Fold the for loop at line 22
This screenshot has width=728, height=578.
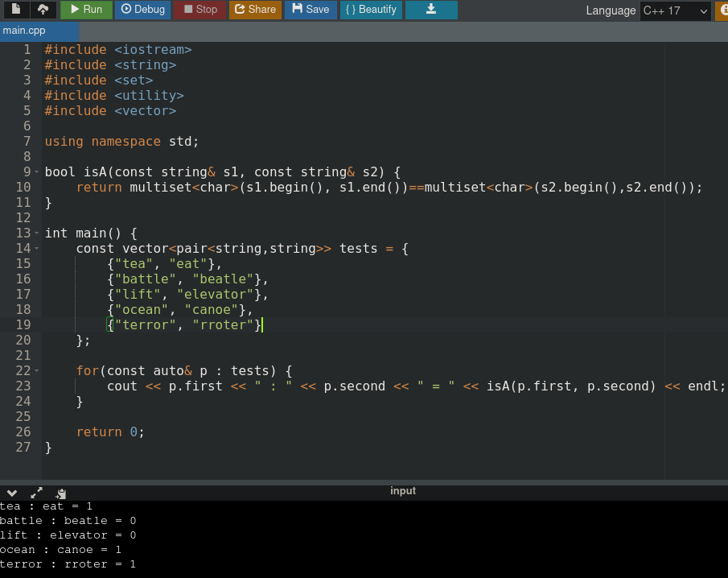(x=37, y=371)
